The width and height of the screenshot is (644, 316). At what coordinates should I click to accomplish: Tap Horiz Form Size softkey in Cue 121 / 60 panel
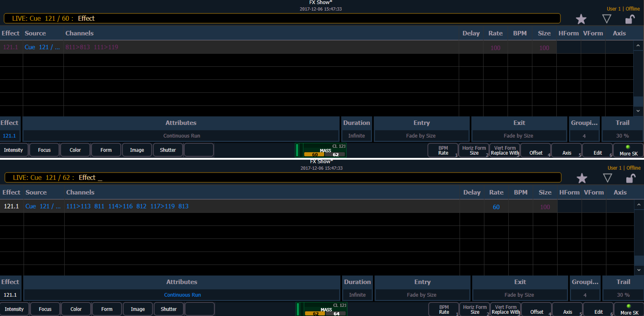[474, 150]
